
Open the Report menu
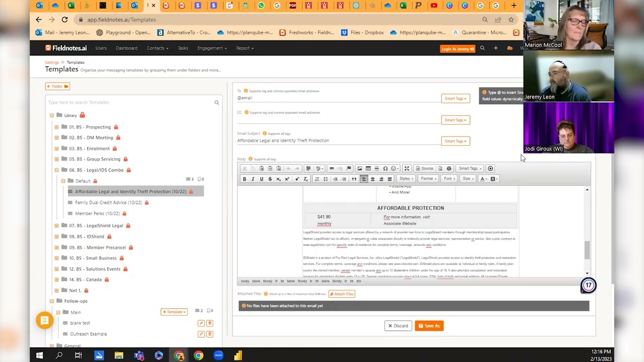245,48
